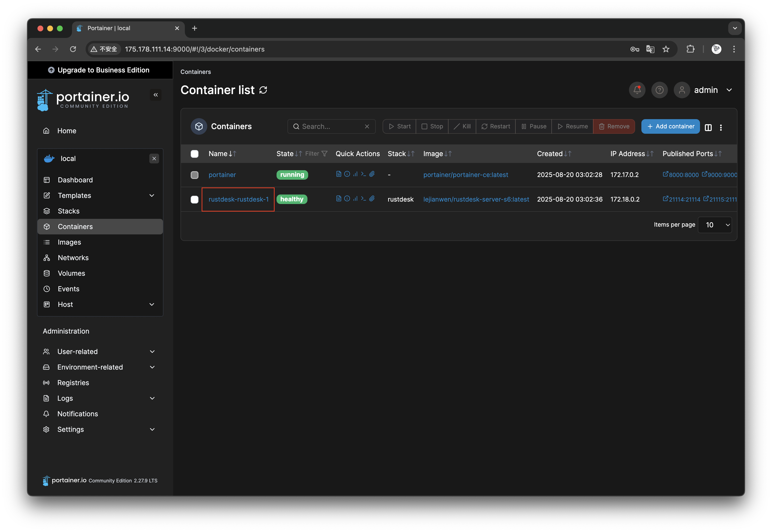This screenshot has height=532, width=772.
Task: Click inspect icon for rustdesk-rustdesk-1 container
Action: click(347, 199)
